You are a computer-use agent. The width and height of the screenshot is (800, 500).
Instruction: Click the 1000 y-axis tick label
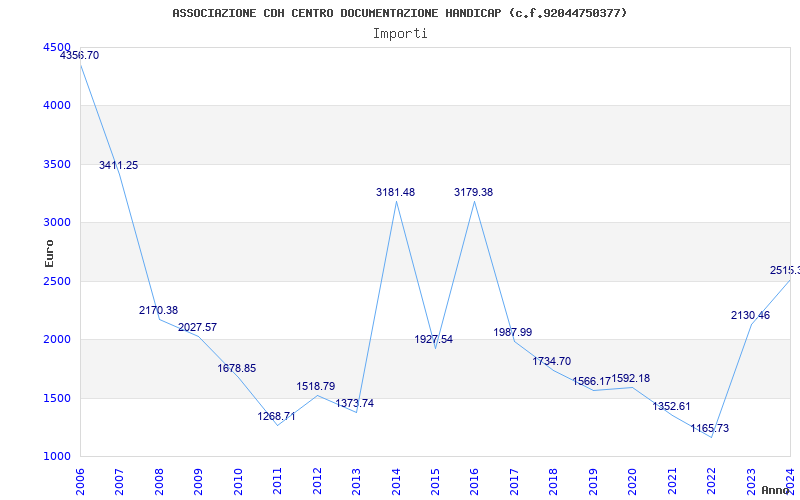(x=57, y=456)
